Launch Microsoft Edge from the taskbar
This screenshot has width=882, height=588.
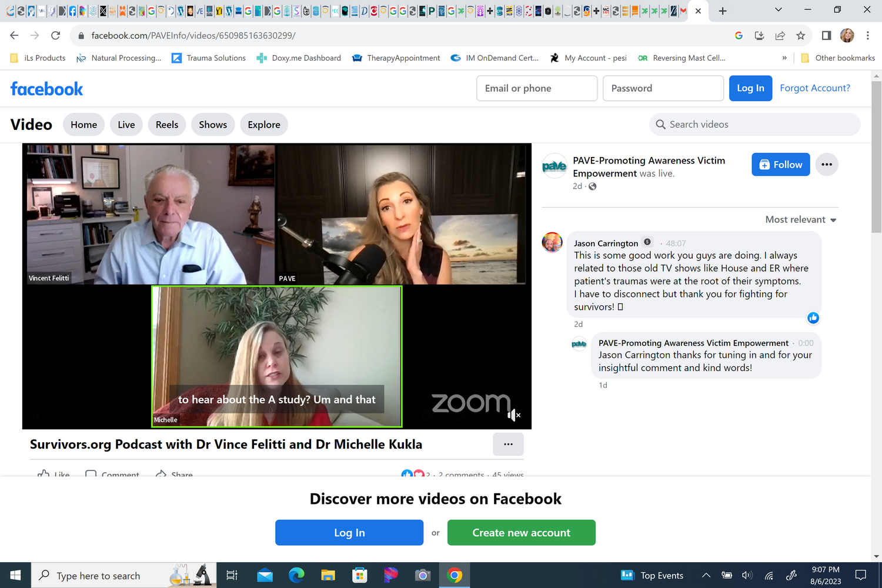click(296, 575)
